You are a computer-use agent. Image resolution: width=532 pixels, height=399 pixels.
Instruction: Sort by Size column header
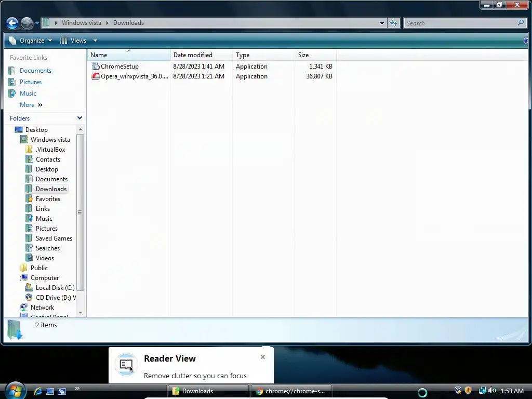[x=315, y=55]
